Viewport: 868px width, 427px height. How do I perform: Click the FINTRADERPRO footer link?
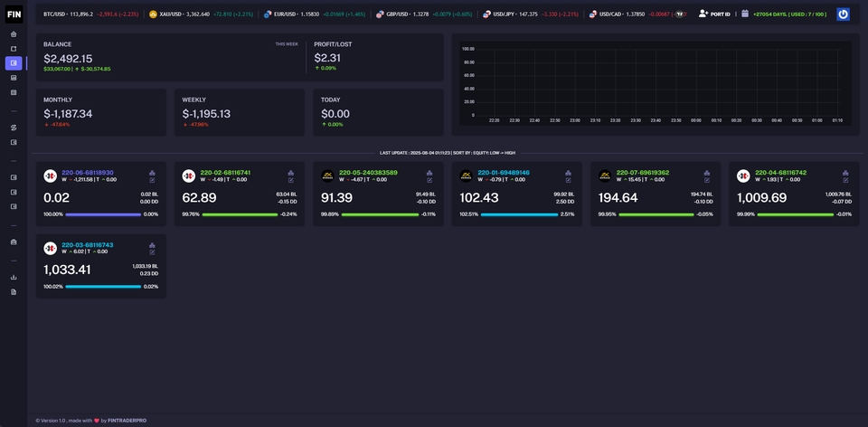[127, 421]
